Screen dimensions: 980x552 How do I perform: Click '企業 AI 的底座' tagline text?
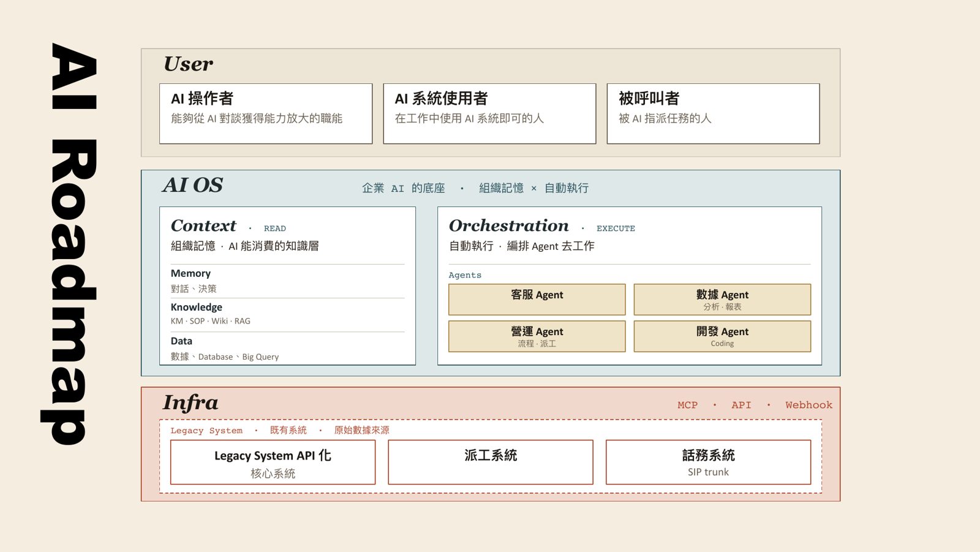403,188
